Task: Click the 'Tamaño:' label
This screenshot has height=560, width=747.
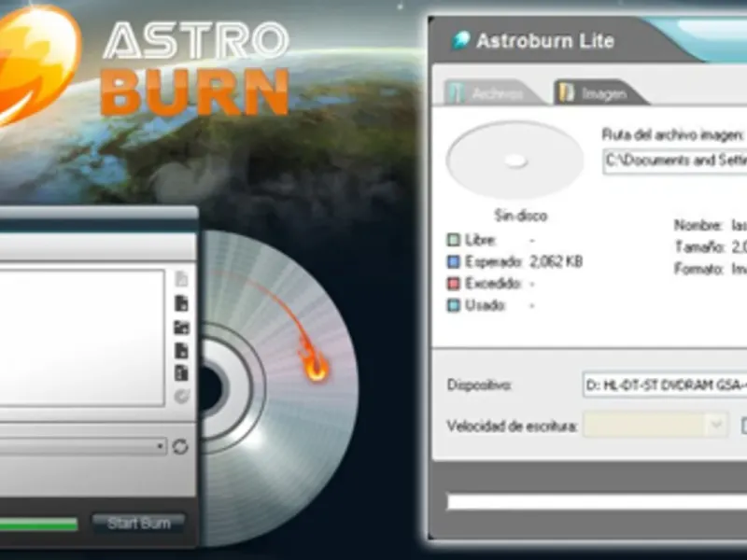Action: click(699, 246)
